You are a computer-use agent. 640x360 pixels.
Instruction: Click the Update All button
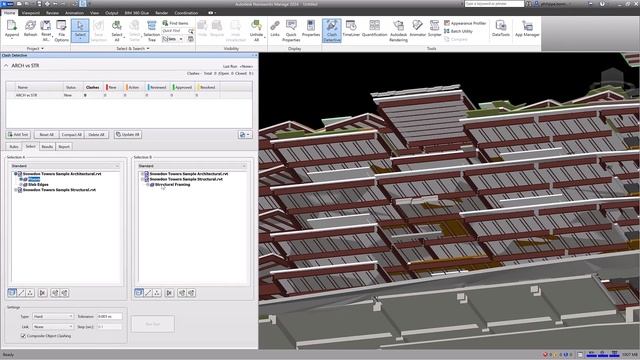(128, 134)
